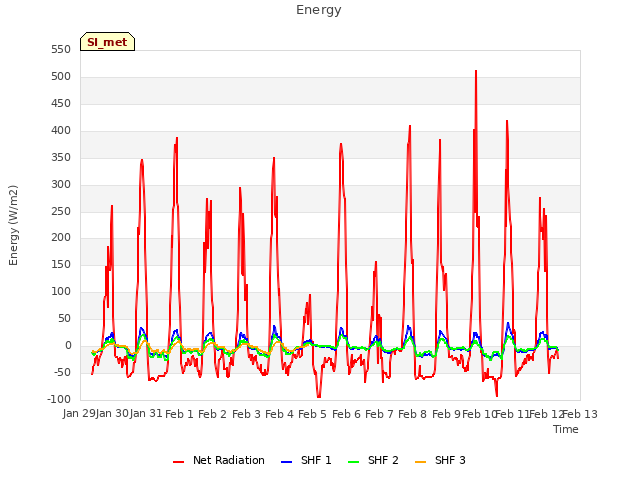The height and width of the screenshot is (480, 640).
Task: Click the Feb 13 x-axis tick label
Action: click(580, 414)
